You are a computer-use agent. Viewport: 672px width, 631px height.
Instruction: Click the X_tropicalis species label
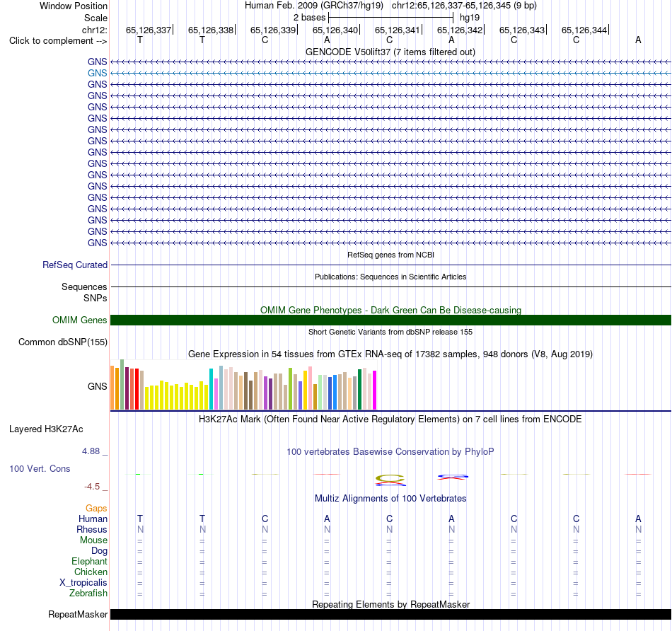pyautogui.click(x=83, y=583)
